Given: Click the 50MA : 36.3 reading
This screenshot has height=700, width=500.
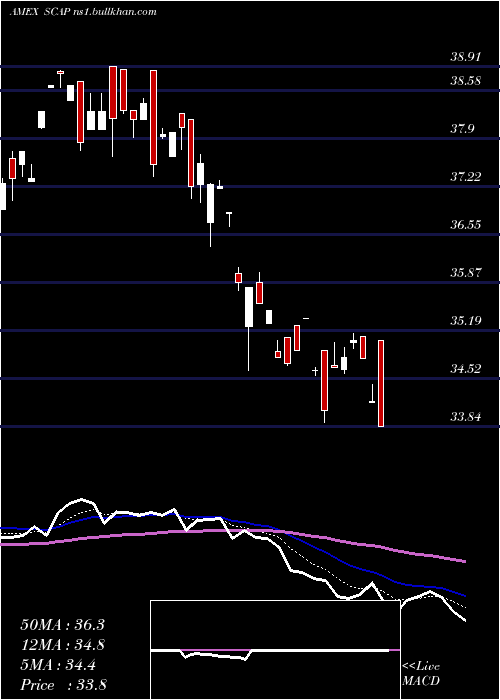Looking at the screenshot, I should (x=62, y=625).
